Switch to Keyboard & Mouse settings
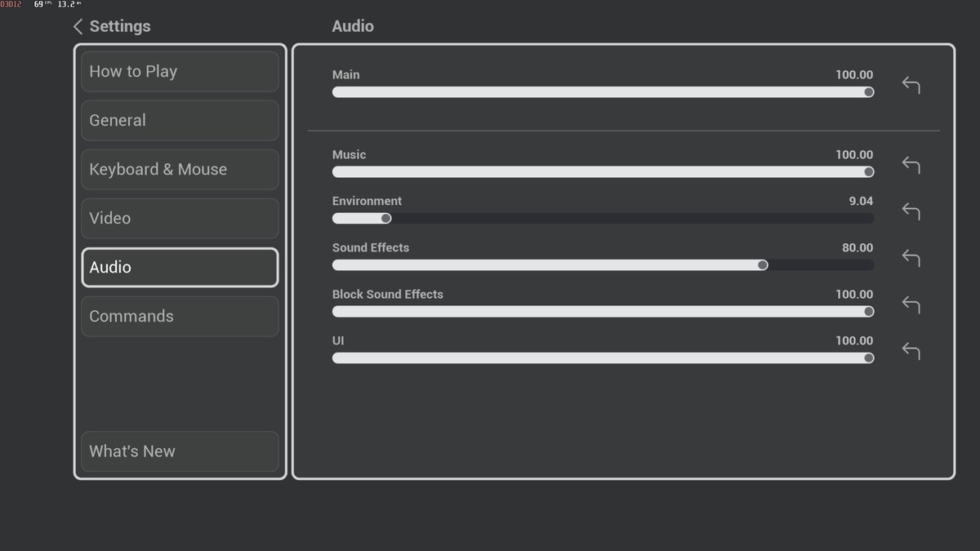The height and width of the screenshot is (551, 980). click(180, 170)
